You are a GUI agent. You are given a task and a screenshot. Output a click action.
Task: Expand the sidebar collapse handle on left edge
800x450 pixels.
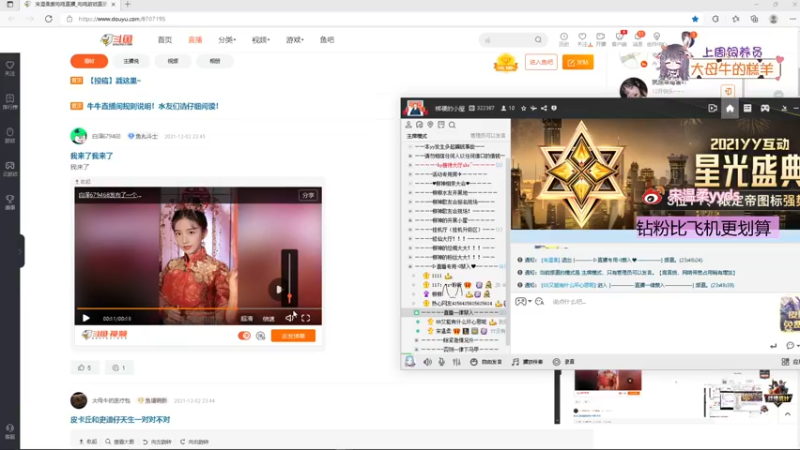pyautogui.click(x=21, y=251)
